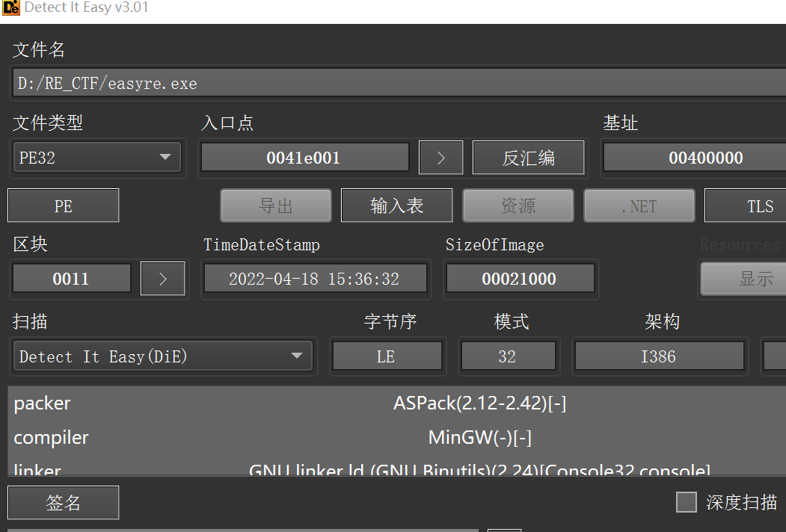
Task: Click the SizeOfImage value field
Action: tap(521, 278)
